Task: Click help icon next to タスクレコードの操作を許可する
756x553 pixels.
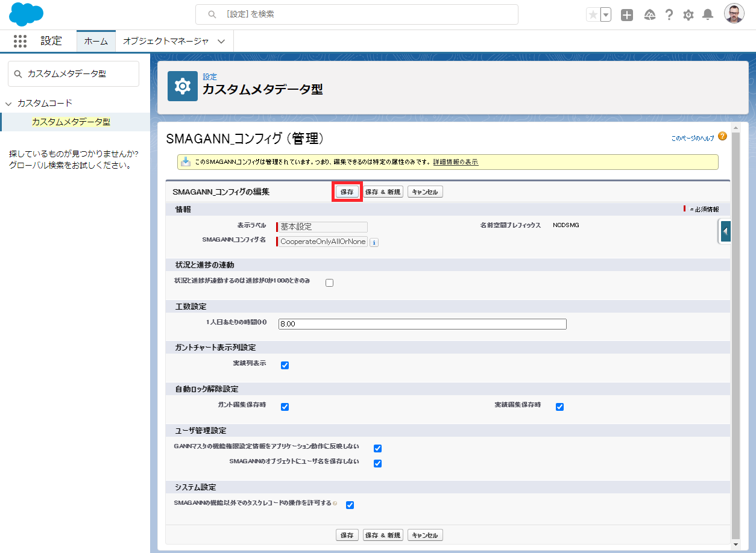Action: [x=335, y=503]
